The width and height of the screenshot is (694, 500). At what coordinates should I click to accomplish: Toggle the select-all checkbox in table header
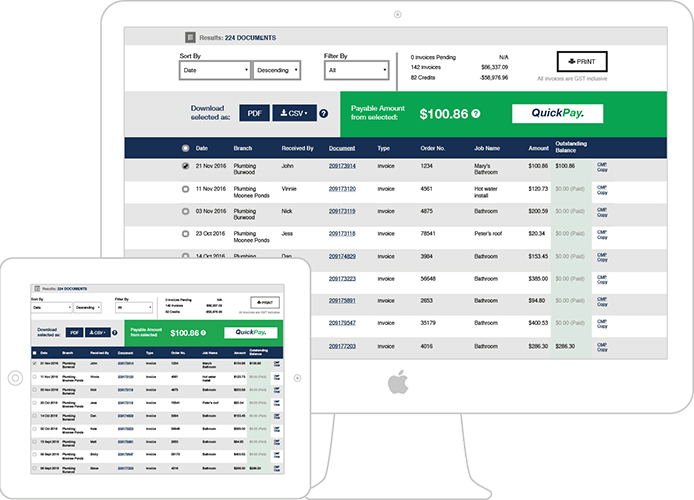pyautogui.click(x=185, y=147)
